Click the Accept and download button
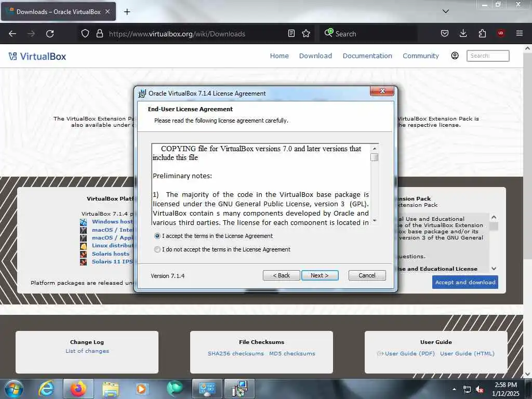Screen dimensions: 532x399 click(x=465, y=282)
